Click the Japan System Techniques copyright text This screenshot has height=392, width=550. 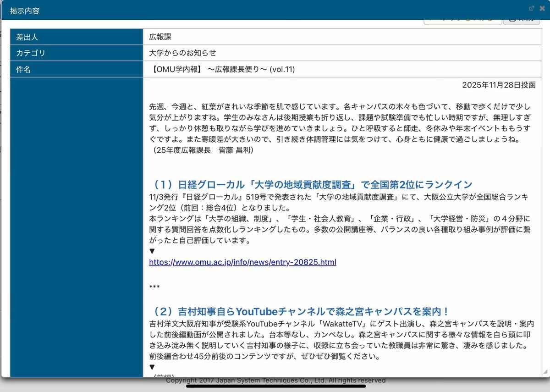pyautogui.click(x=275, y=381)
